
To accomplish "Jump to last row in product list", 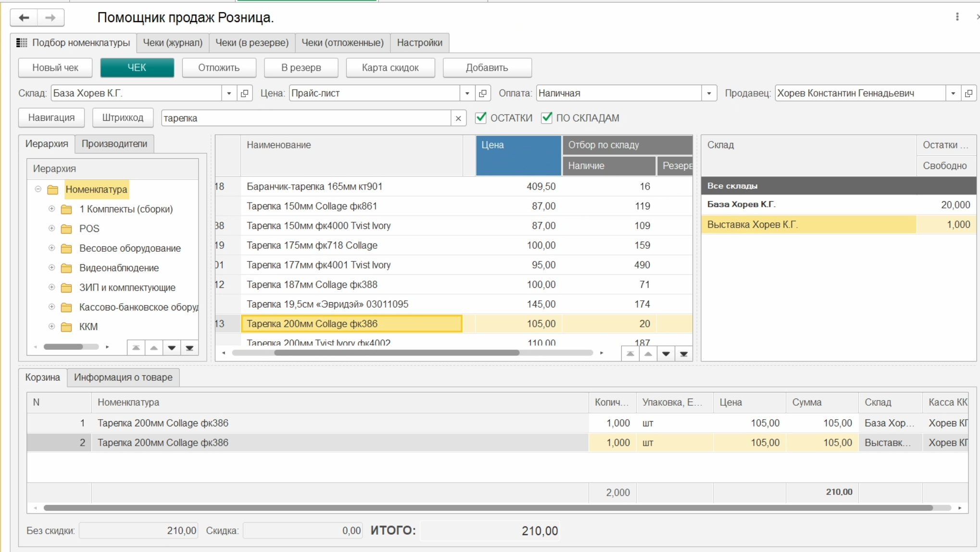I will [684, 354].
